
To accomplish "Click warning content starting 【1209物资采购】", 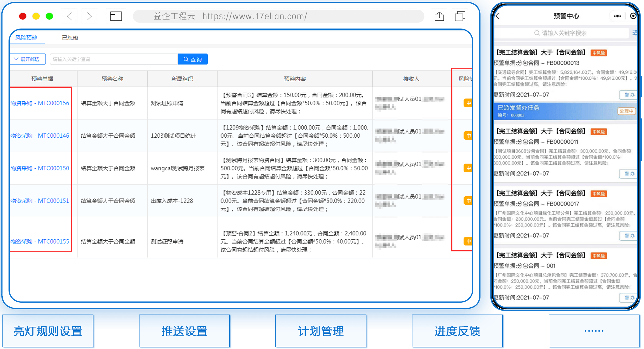I will pyautogui.click(x=294, y=136).
